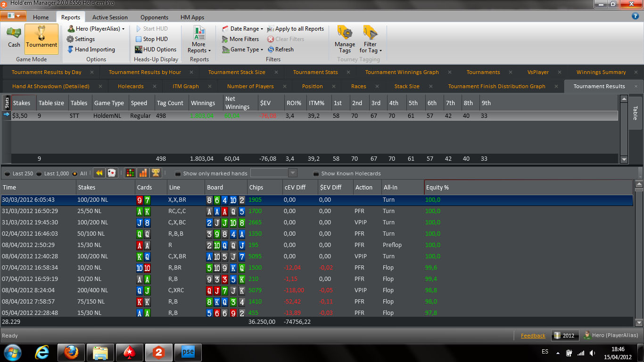Click Apply to all Reports

(296, 29)
